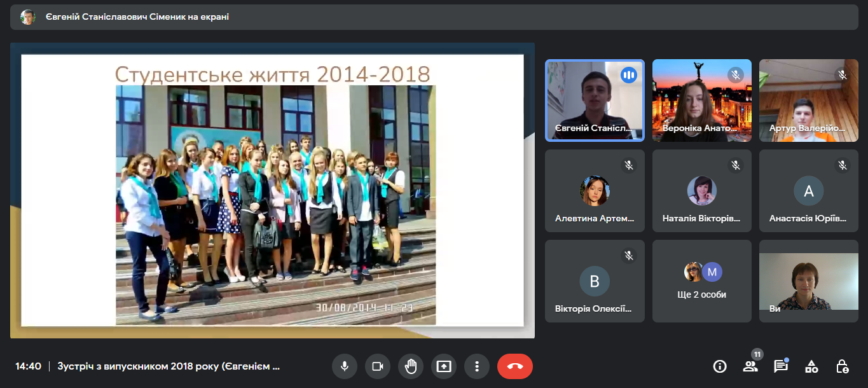Screen dimensions: 868x388
Task: Click Анастасія's letter A avatar
Action: 808,191
